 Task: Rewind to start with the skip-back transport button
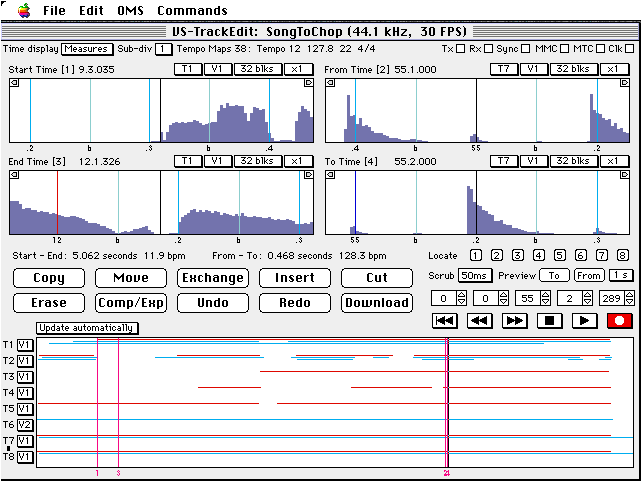(x=444, y=321)
